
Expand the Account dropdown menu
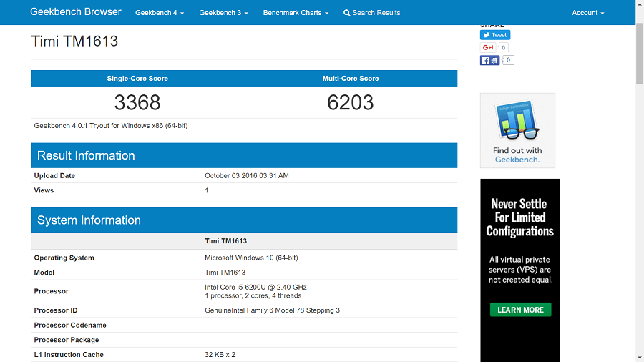[x=587, y=13]
